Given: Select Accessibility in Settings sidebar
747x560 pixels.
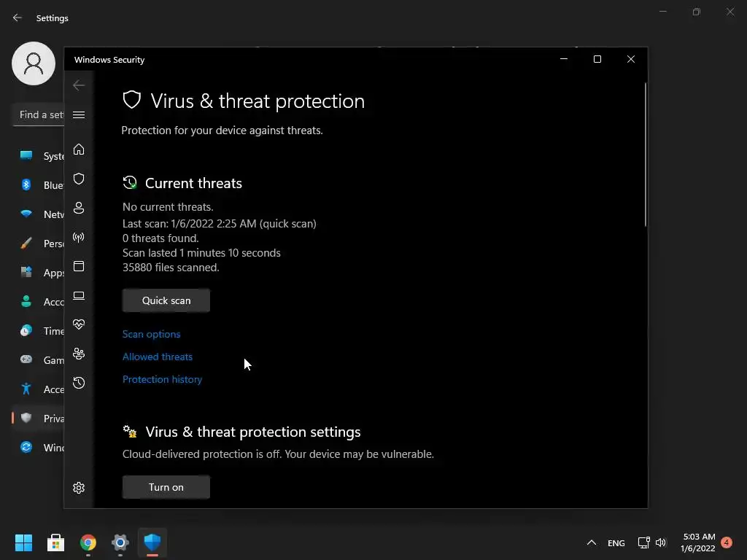Looking at the screenshot, I should tap(39, 389).
